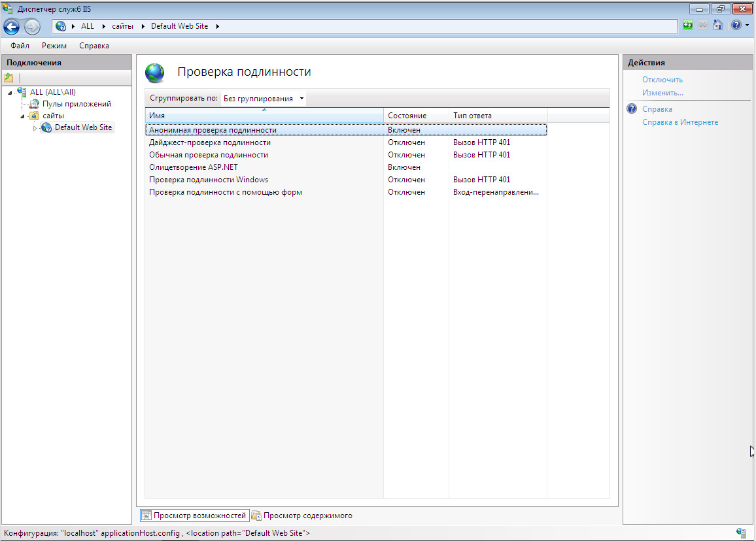Click the Default Web Site globe icon
The width and height of the screenshot is (756, 541).
46,127
